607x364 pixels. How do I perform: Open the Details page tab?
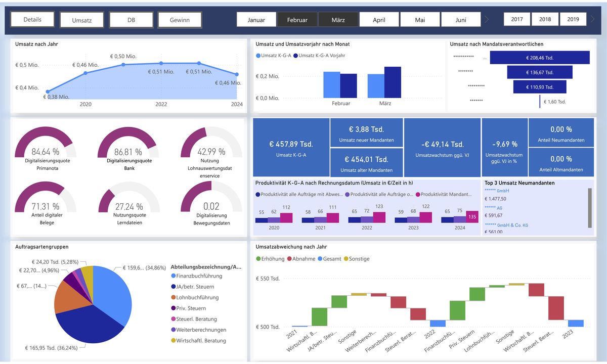pos(32,20)
